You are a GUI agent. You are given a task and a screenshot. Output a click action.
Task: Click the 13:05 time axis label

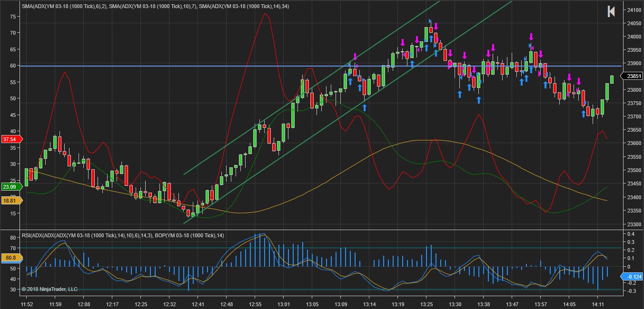coord(313,304)
